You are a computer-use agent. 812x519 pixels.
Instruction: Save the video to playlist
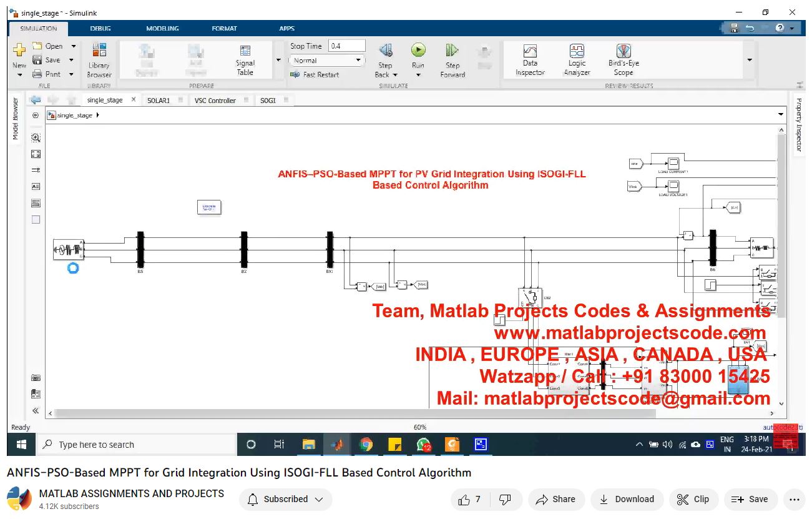click(x=750, y=499)
